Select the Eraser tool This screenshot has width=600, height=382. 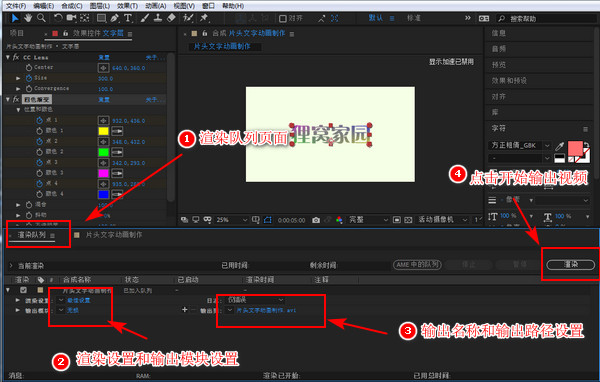coord(171,18)
